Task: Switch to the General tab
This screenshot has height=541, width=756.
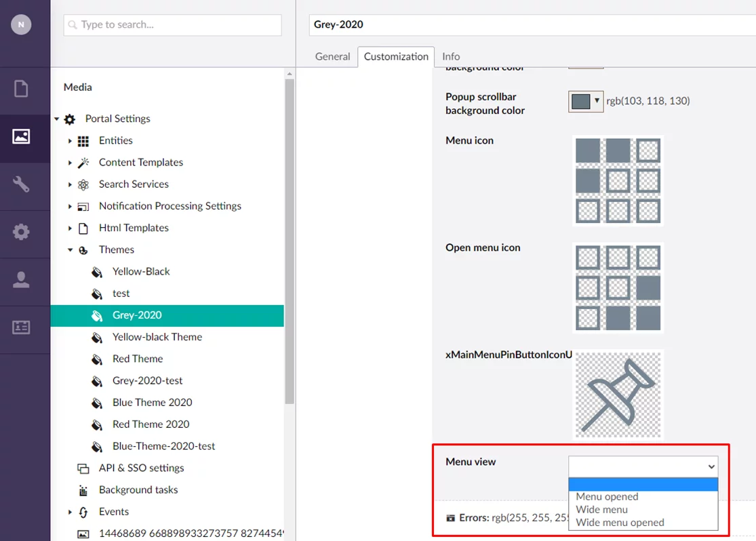Action: point(332,57)
